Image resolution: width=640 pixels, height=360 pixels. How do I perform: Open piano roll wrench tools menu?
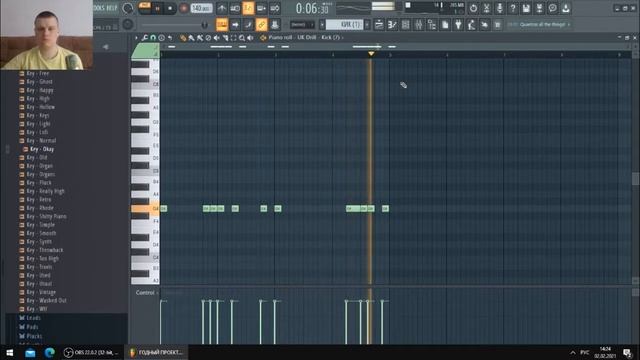pos(144,38)
